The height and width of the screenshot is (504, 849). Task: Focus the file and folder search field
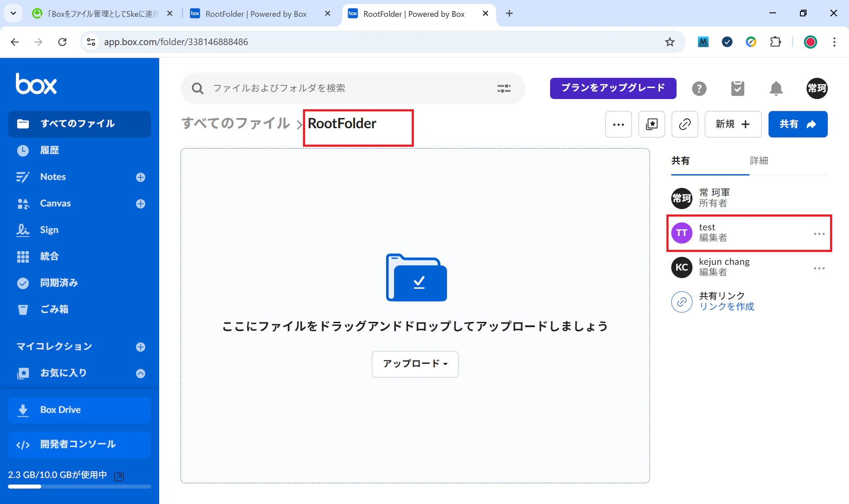[352, 88]
